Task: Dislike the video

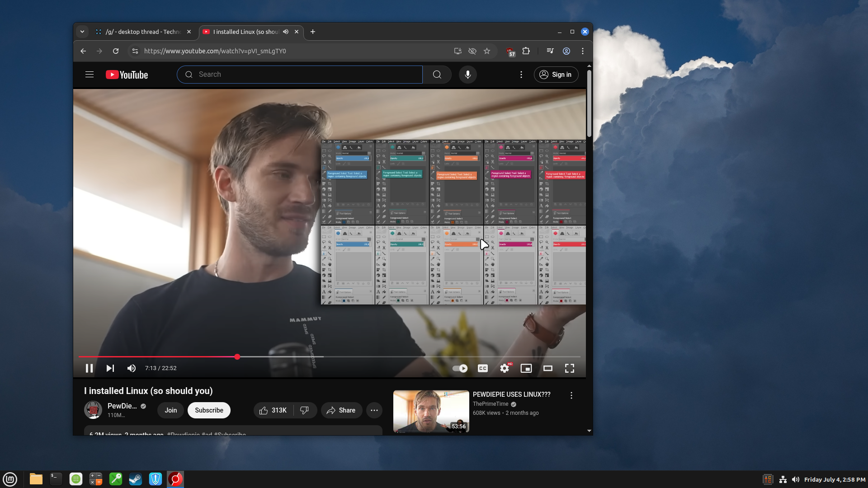Action: coord(305,410)
